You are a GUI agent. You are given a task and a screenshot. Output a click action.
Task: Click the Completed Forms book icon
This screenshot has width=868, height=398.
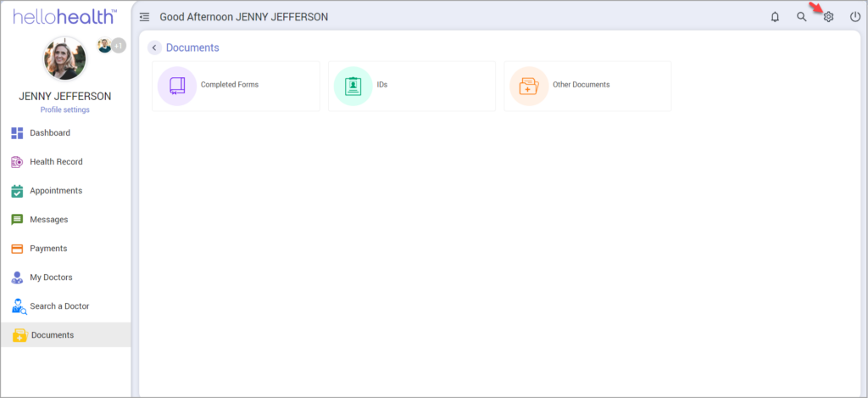coord(177,86)
